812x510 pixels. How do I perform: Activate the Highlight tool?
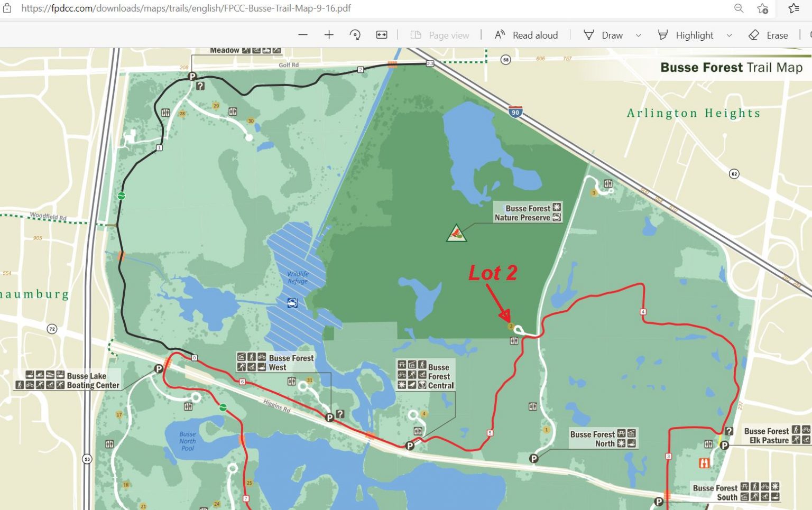coord(685,35)
